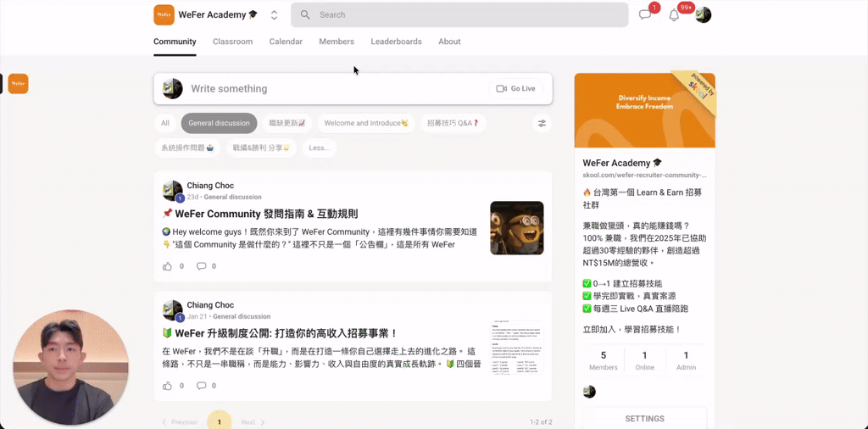Viewport: 868px width, 429px height.
Task: Open group SETTINGS button
Action: pyautogui.click(x=644, y=419)
